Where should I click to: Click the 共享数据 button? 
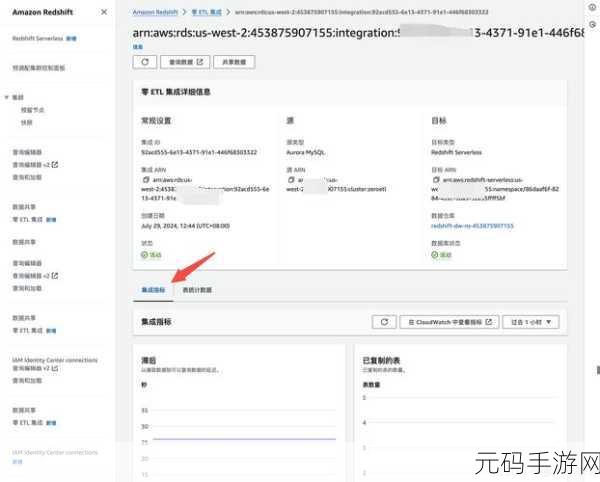click(x=234, y=62)
